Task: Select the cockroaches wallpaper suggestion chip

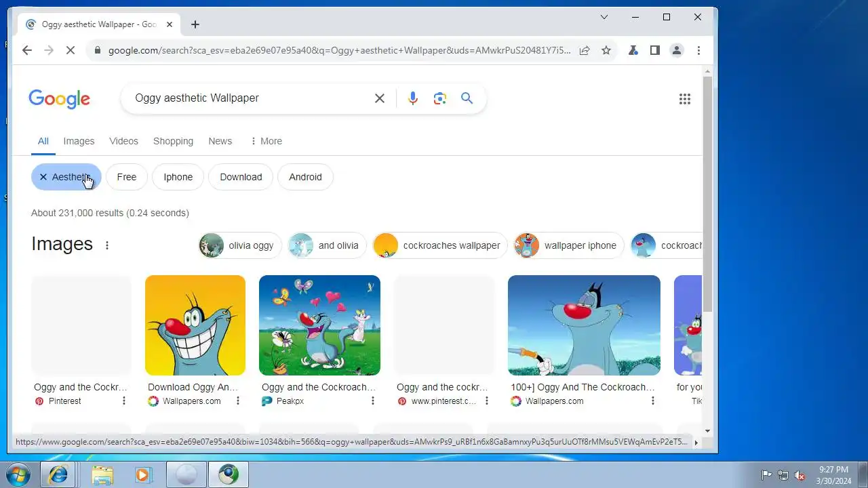Action: pos(440,245)
